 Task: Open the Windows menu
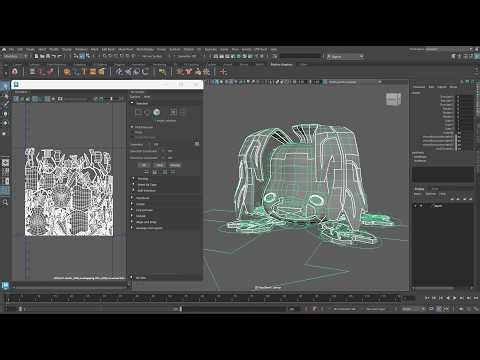(81, 49)
